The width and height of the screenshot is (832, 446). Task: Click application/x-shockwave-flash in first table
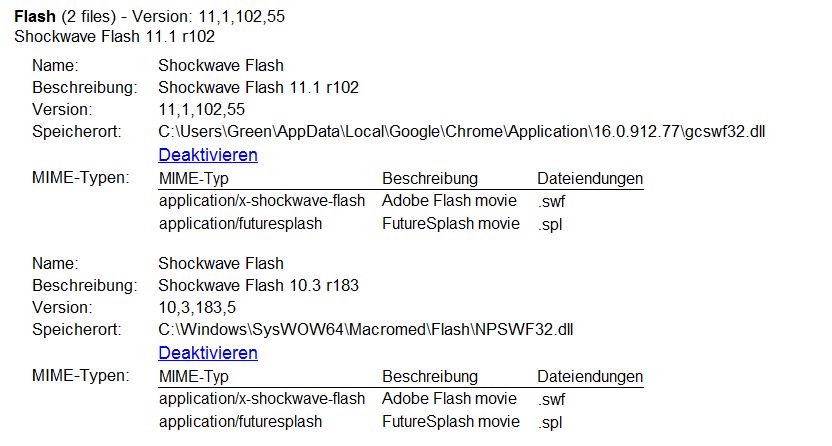tap(262, 201)
